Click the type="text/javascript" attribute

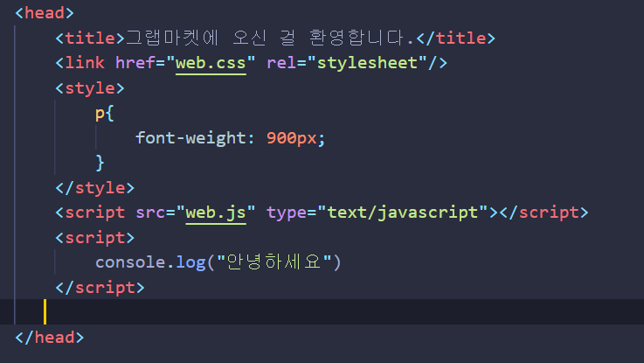(x=377, y=213)
